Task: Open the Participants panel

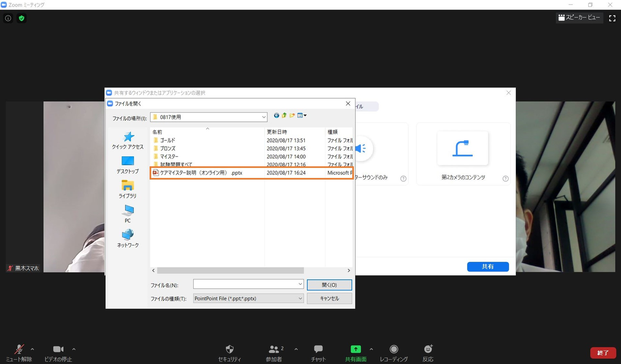Action: click(274, 349)
